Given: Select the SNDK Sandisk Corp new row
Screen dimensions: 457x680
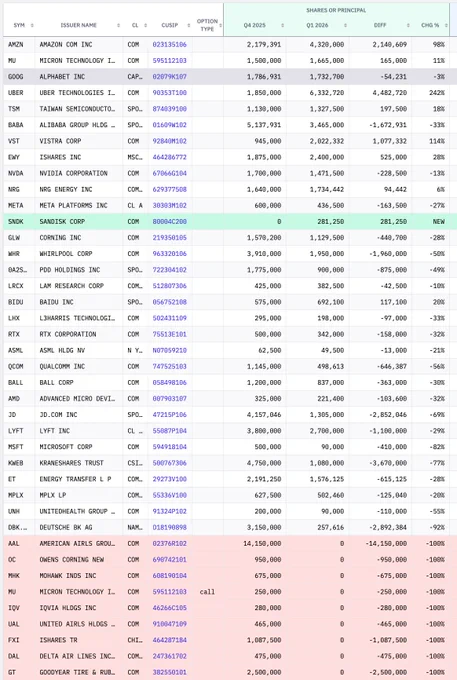Looking at the screenshot, I should point(228,222).
